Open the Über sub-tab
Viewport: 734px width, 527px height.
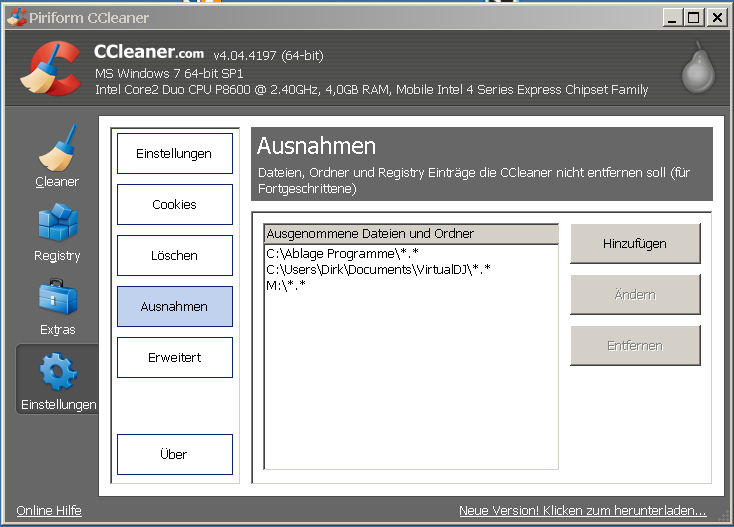tap(175, 454)
